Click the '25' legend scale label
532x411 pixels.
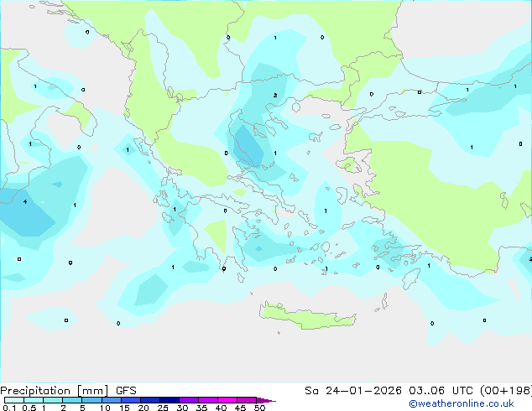(x=163, y=408)
